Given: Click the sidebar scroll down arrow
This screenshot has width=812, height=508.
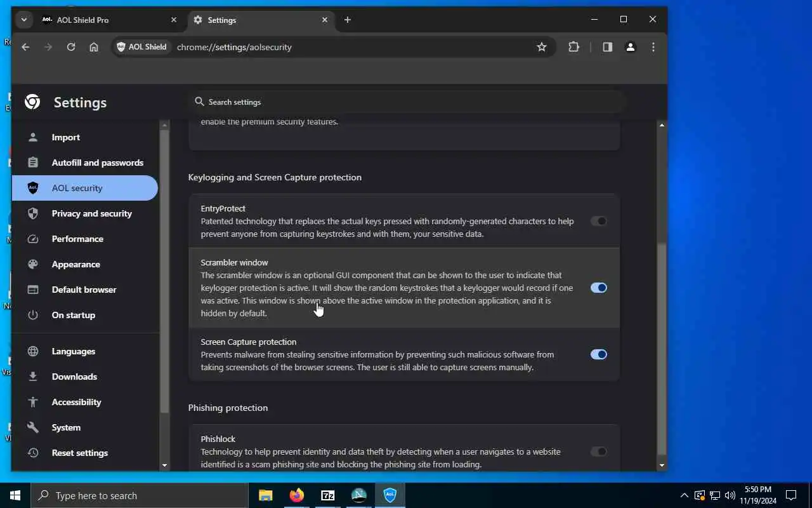Looking at the screenshot, I should tap(164, 465).
